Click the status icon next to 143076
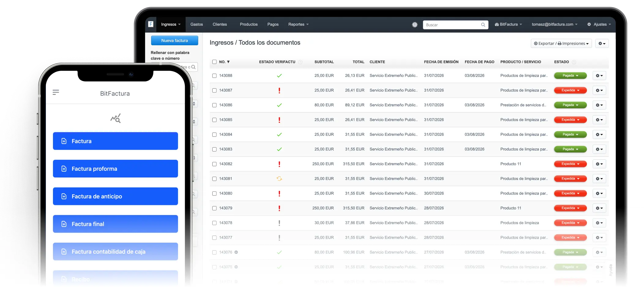The height and width of the screenshot is (287, 644). coord(236,252)
